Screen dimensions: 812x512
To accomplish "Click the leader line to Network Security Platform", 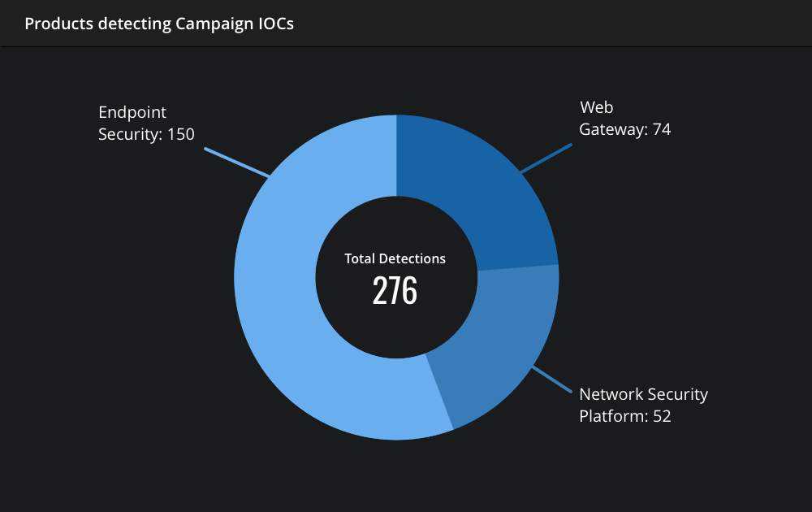I will click(x=552, y=380).
